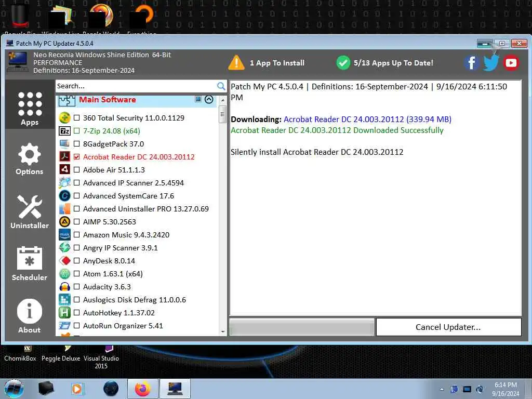Viewport: 532px width, 399px height.
Task: Select AutoHotkey 1.1.37.02 list text
Action: 119,313
